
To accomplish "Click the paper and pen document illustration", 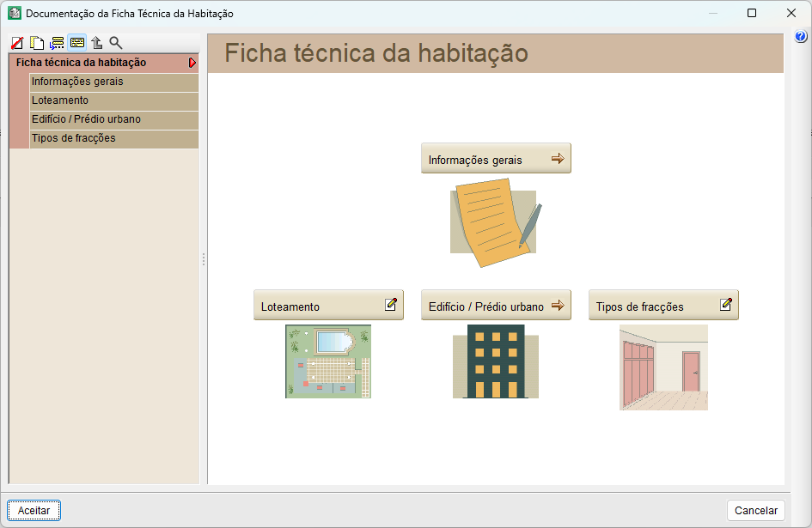I will click(496, 222).
